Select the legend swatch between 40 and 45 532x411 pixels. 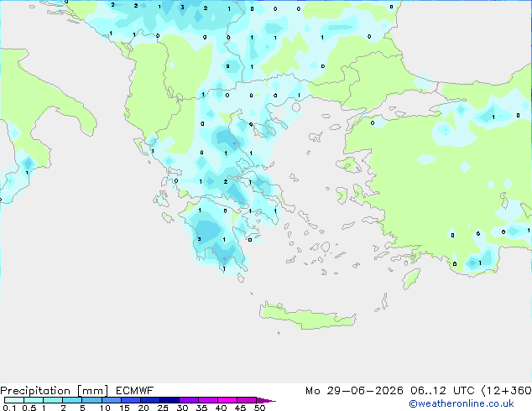point(227,400)
